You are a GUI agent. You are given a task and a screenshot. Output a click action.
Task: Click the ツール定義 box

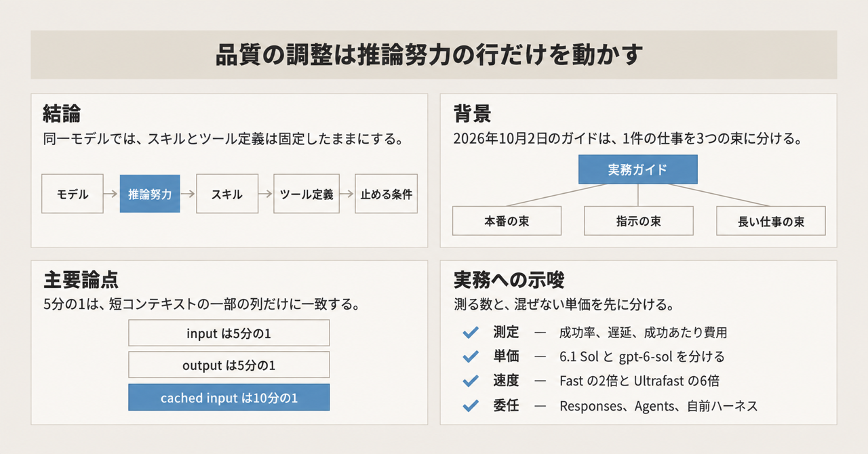307,194
